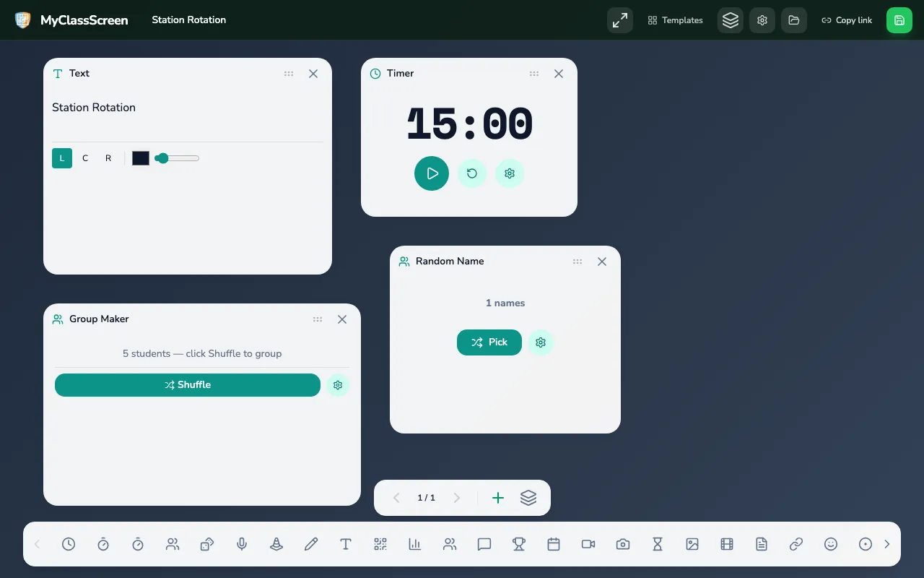Toggle fullscreen mode in the header
The height and width of the screenshot is (578, 924).
pyautogui.click(x=620, y=20)
